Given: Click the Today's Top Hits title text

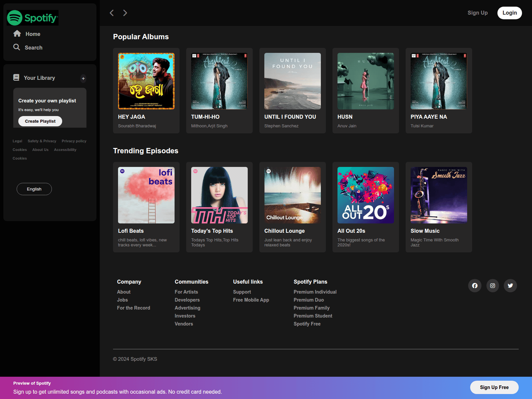Looking at the screenshot, I should pos(212,231).
